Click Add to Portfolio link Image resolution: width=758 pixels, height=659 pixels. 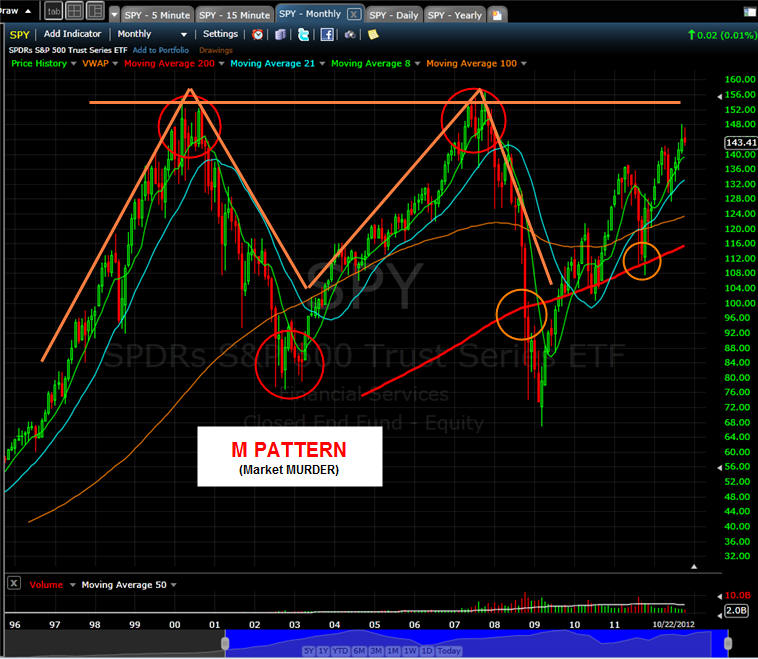(160, 50)
